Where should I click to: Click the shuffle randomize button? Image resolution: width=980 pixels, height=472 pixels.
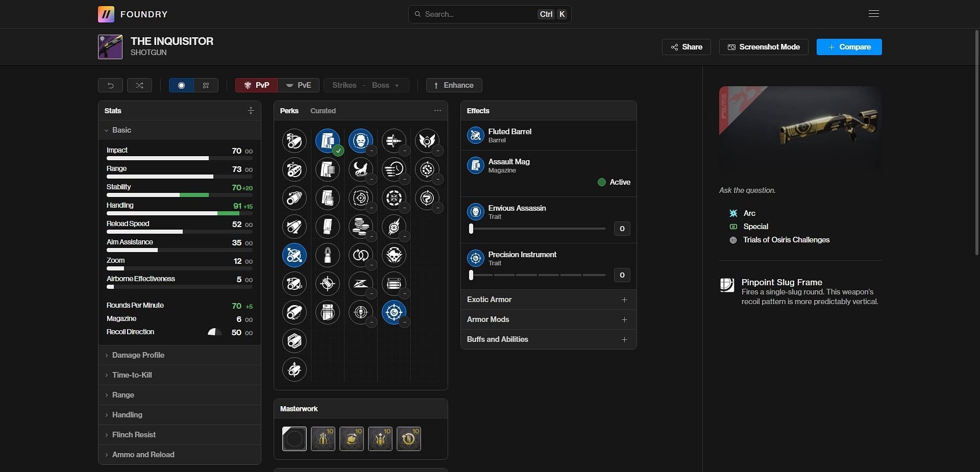point(139,85)
